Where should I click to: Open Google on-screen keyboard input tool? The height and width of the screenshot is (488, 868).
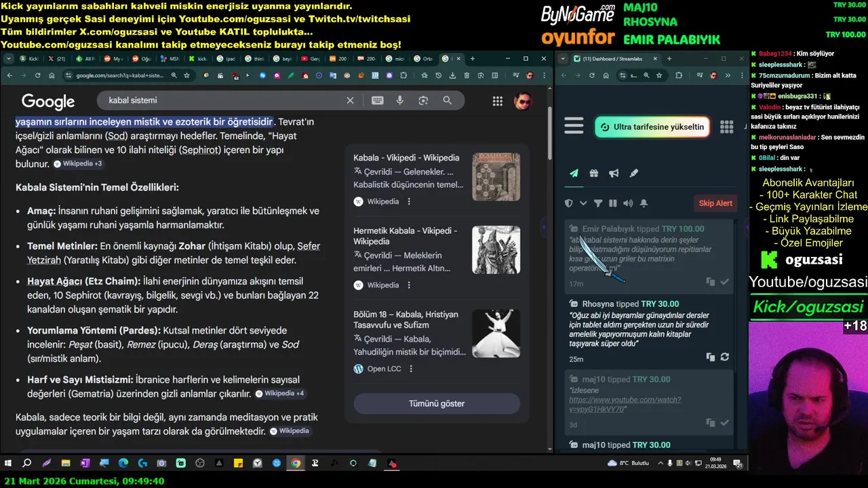(378, 100)
